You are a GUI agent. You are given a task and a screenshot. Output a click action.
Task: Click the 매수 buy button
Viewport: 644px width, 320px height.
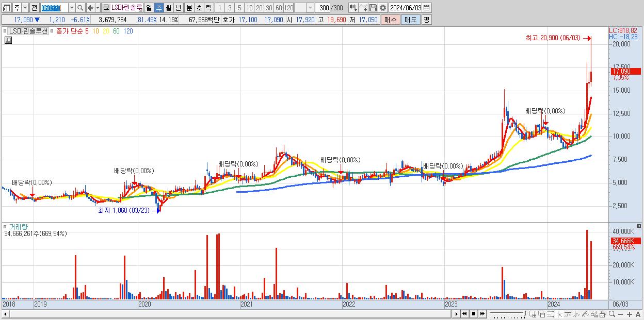click(x=391, y=20)
